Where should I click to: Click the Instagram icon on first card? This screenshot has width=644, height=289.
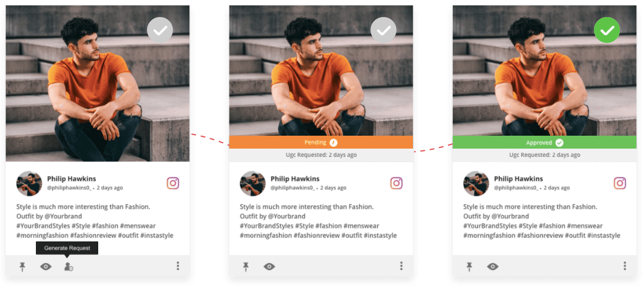point(173,183)
